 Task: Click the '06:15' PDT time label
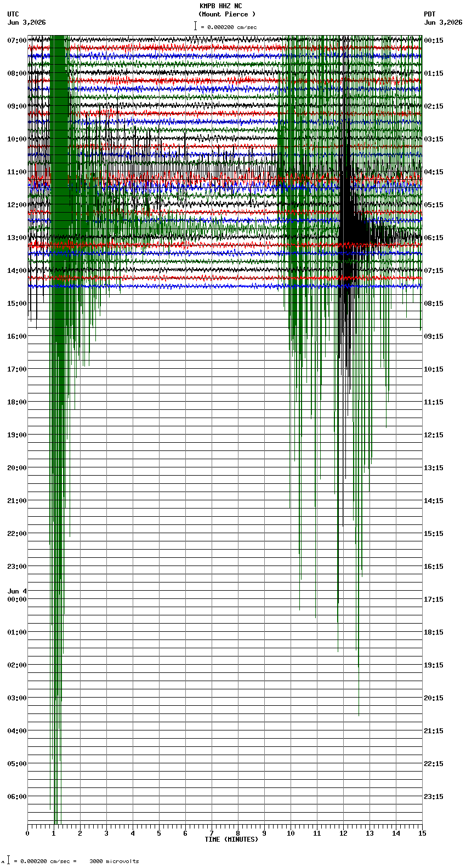[x=434, y=238]
